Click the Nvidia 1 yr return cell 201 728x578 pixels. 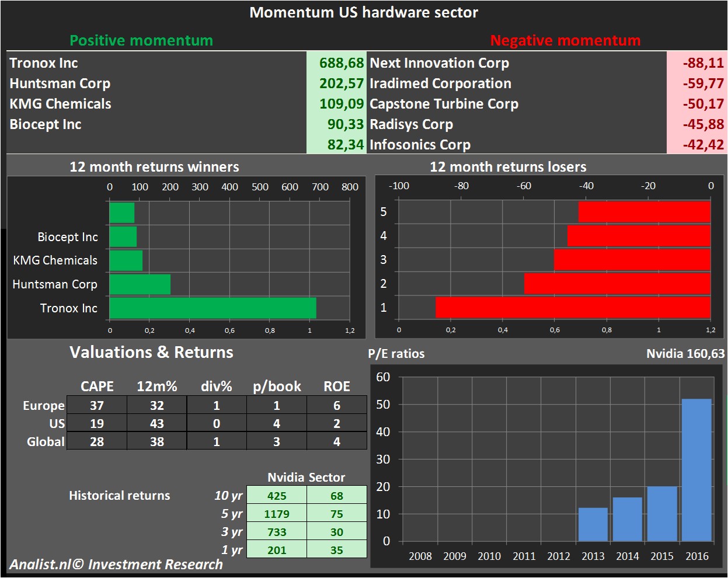(277, 550)
